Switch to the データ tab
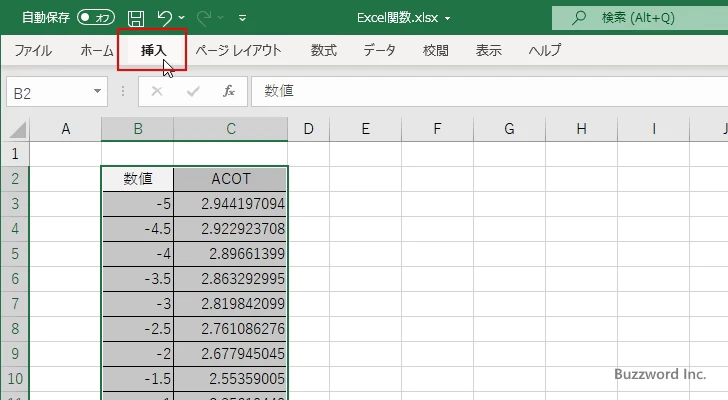 (x=379, y=50)
